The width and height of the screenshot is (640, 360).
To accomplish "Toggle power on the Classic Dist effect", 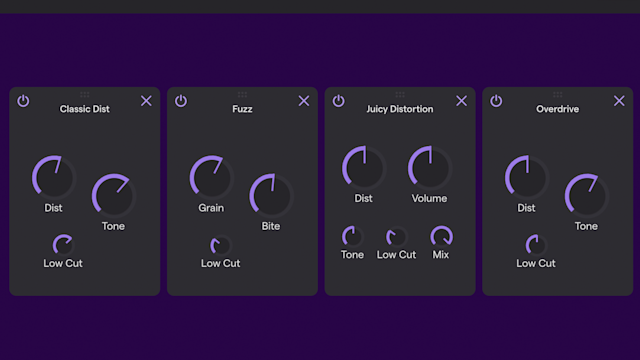I will (x=23, y=101).
